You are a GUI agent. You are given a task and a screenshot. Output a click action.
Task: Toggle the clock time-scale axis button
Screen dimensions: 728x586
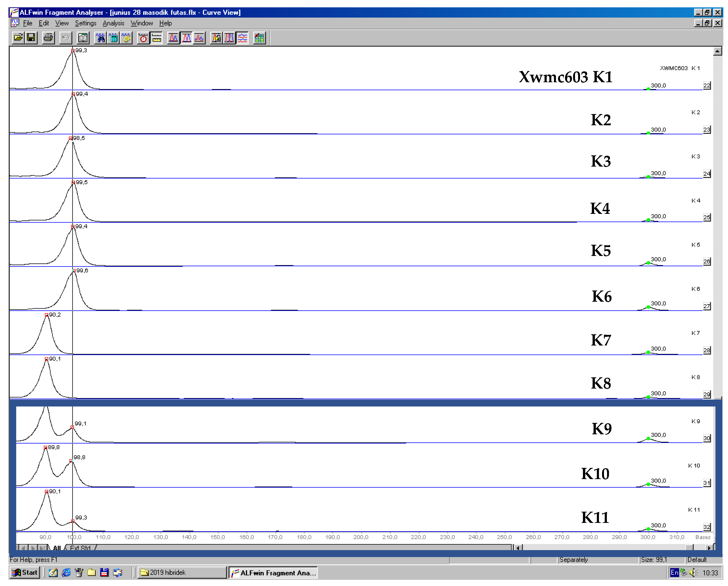click(x=144, y=38)
